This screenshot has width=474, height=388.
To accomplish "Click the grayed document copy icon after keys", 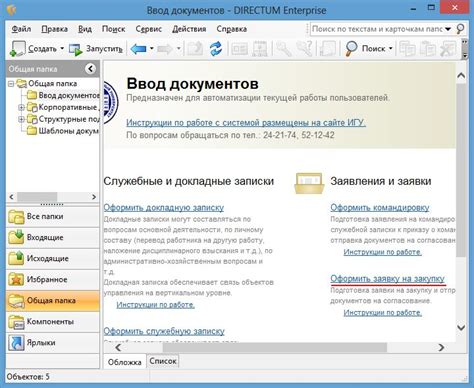I will click(x=327, y=49).
